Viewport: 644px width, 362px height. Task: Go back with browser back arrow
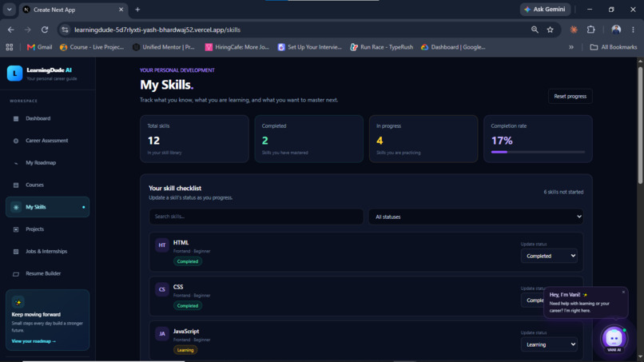point(10,30)
